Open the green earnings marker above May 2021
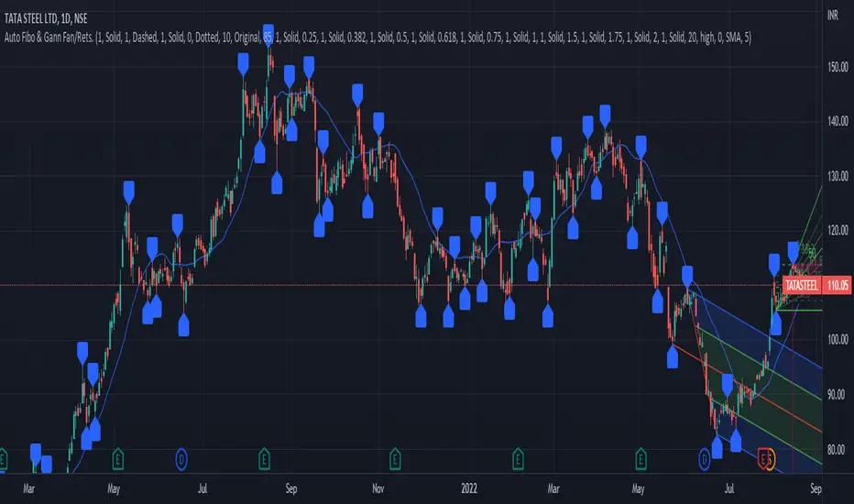Viewport: 854px width, 504px height. coord(117,459)
